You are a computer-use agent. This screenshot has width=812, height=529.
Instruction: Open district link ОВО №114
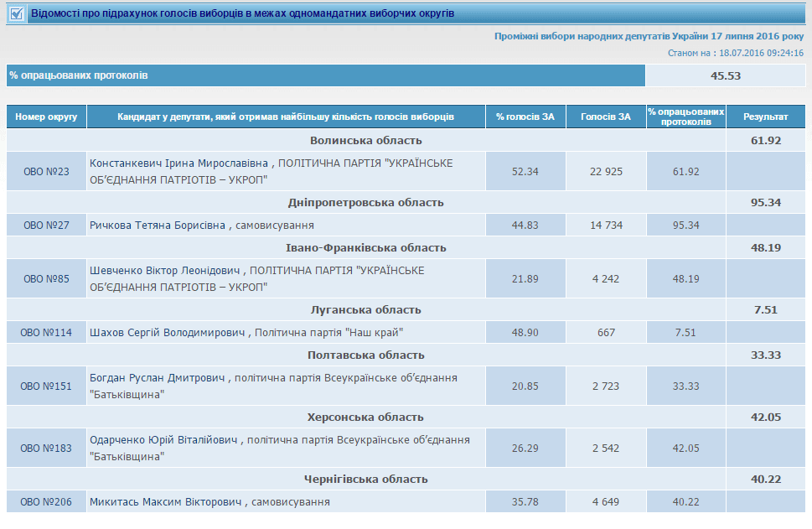pos(46,333)
